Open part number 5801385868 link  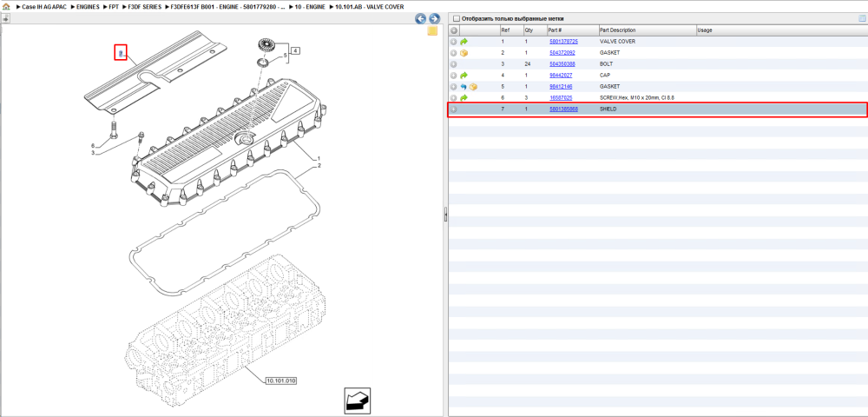(563, 109)
